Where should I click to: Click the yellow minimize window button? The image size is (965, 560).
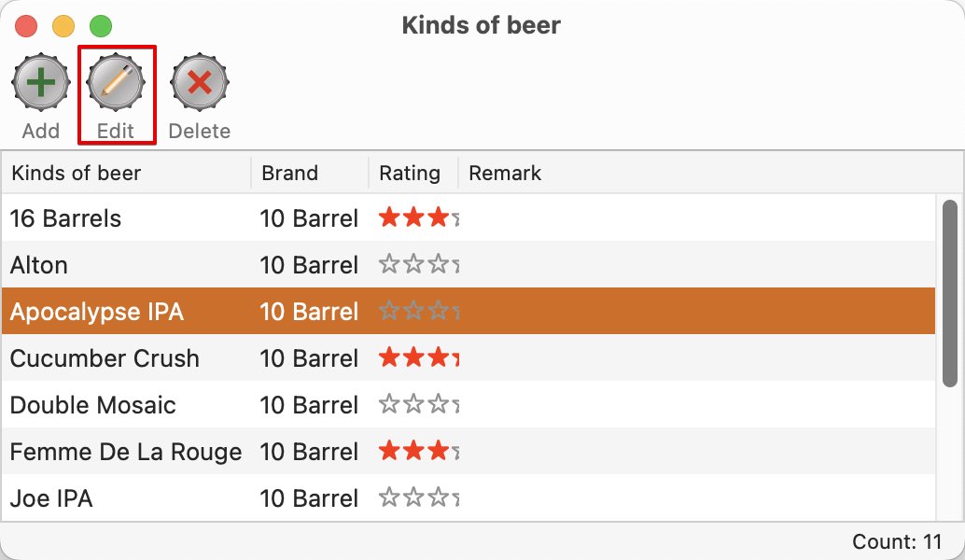pos(63,26)
